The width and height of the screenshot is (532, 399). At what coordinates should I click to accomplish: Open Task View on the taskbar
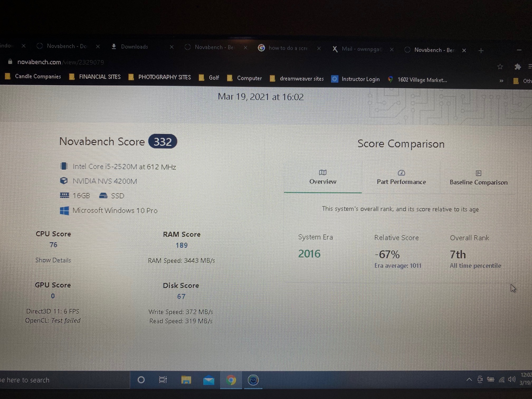click(x=163, y=380)
